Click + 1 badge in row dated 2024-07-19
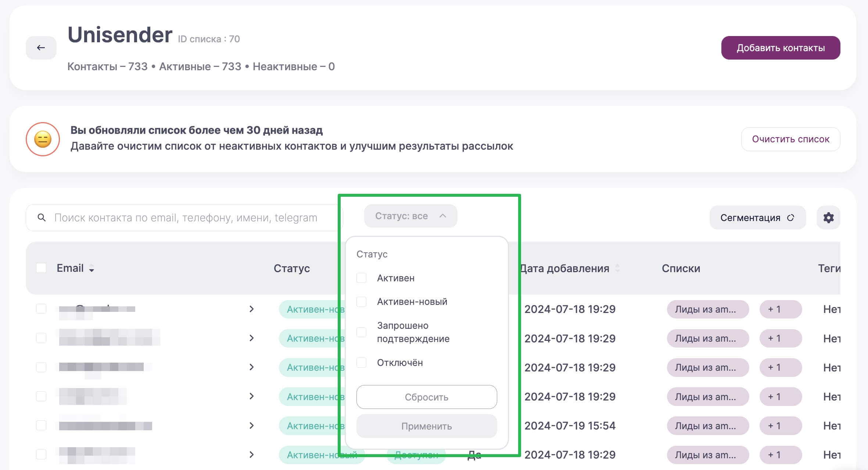Viewport: 868px width, 470px height. click(x=781, y=426)
